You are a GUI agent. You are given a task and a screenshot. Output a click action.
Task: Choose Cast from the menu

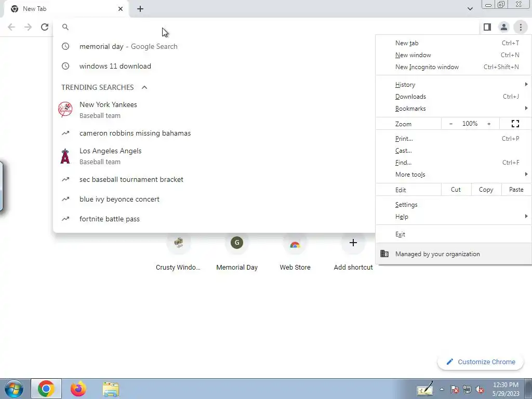coord(454,151)
